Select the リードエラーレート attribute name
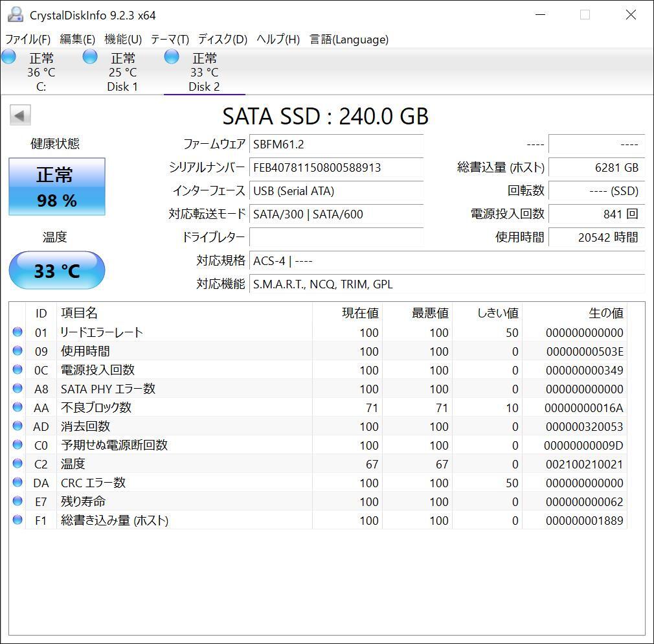Screen dimensions: 654x644 (102, 332)
